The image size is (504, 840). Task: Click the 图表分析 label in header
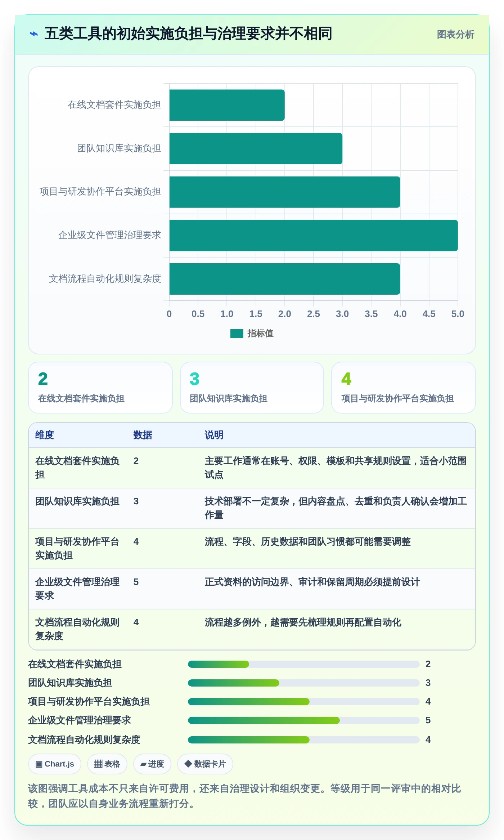pos(455,35)
